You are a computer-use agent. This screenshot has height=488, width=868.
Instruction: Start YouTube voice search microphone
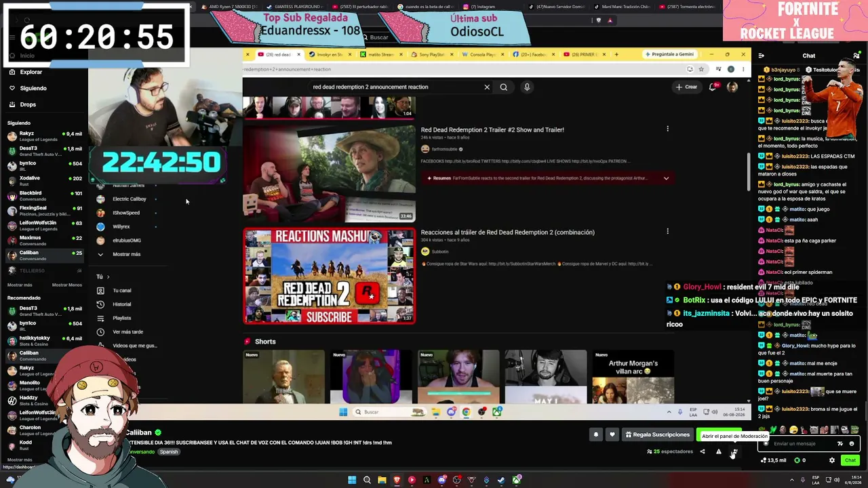tap(527, 87)
